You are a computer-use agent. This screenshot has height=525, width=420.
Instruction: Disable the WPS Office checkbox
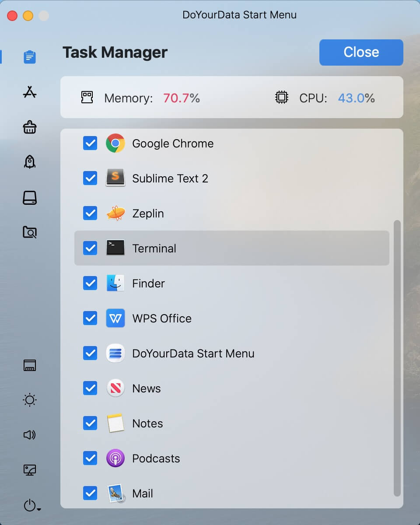tap(90, 318)
